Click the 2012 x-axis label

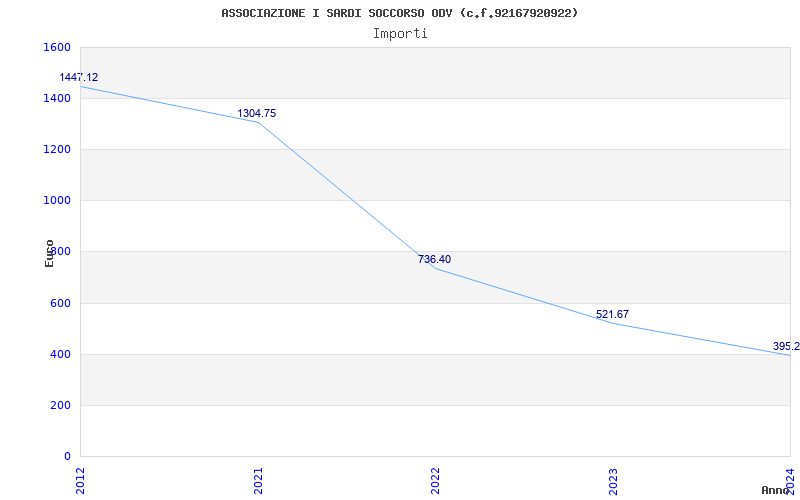(x=81, y=481)
